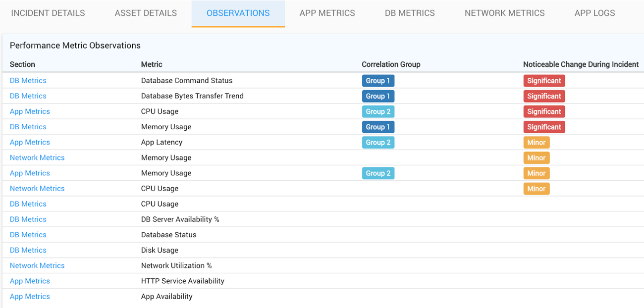
Task: Click Significant badge for Database Bytes Transfer Trend
Action: pyautogui.click(x=544, y=96)
